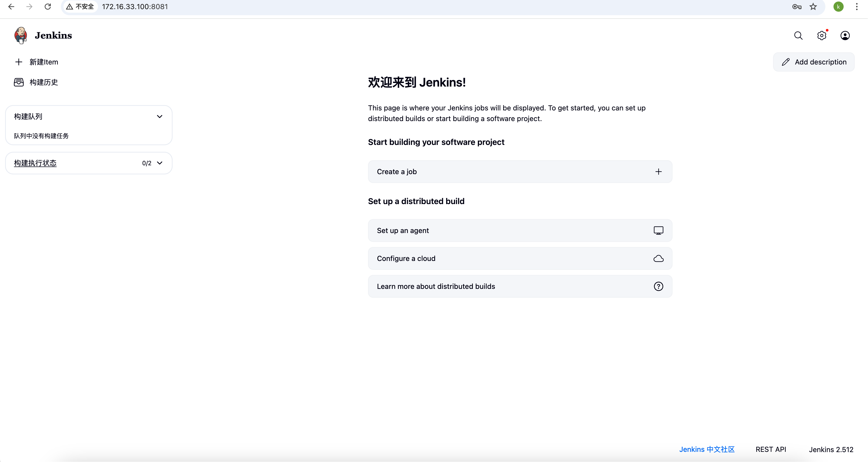The height and width of the screenshot is (462, 868).
Task: Click the 不安全 security warning indicator
Action: 80,7
